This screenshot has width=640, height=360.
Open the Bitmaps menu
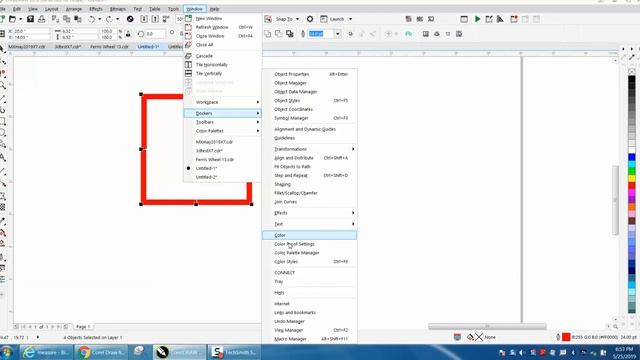118,9
